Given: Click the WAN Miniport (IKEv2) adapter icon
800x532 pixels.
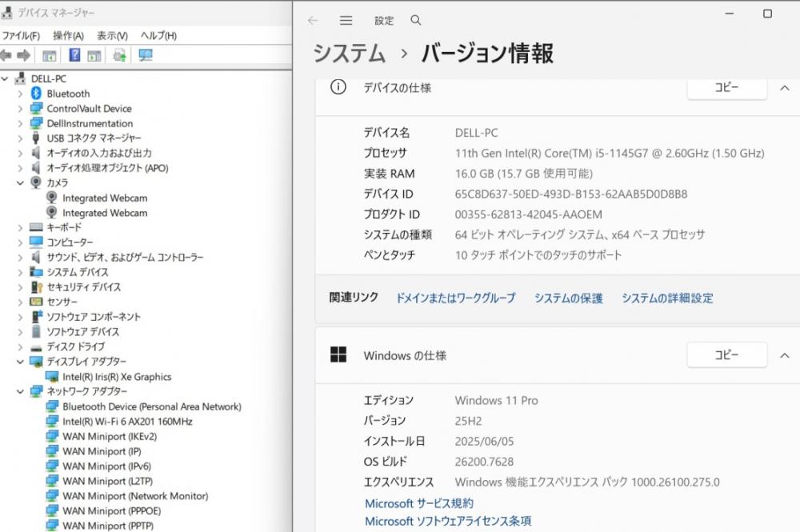Looking at the screenshot, I should tap(51, 436).
